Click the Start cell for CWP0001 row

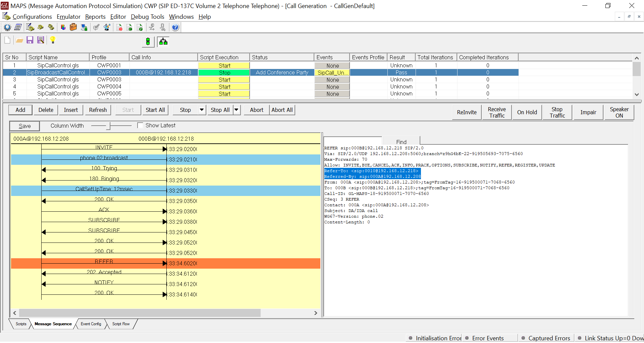click(x=224, y=66)
